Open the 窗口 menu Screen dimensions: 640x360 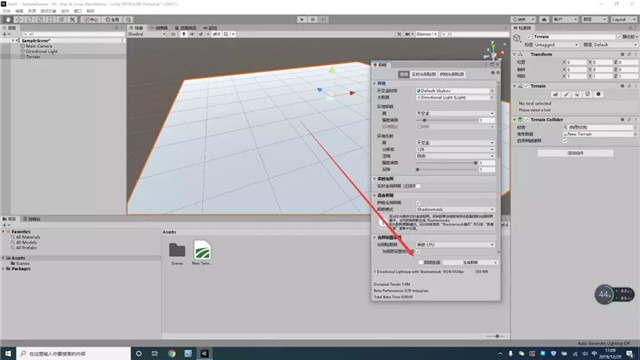coord(78,11)
